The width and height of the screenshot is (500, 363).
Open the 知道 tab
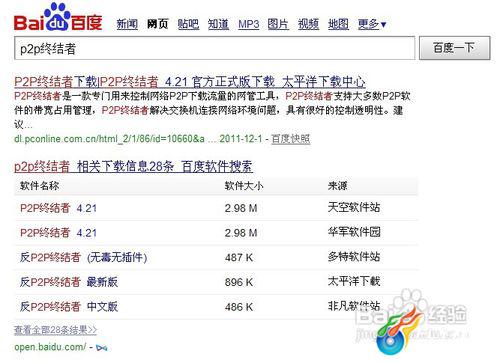[218, 24]
